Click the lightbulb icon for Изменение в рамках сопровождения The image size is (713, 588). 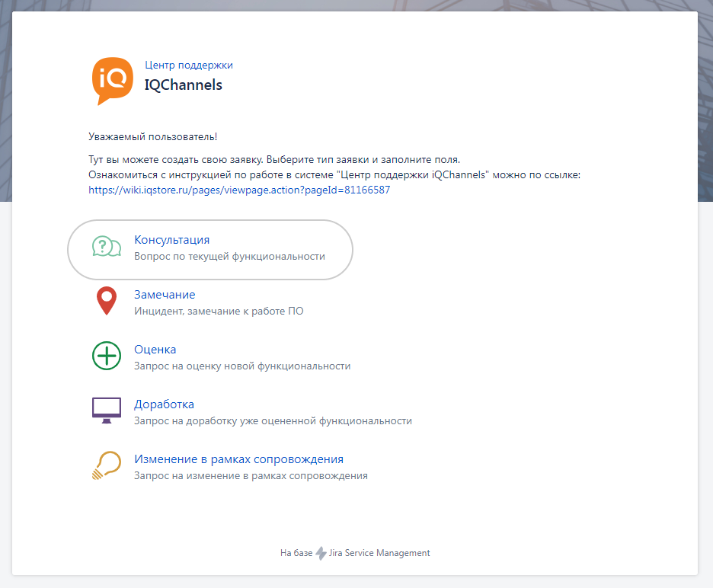tap(107, 465)
